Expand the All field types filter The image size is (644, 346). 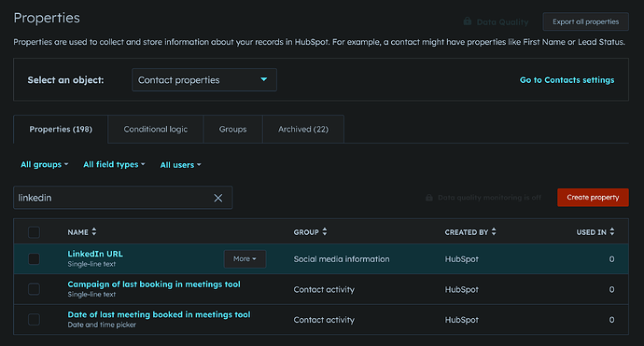coord(114,164)
